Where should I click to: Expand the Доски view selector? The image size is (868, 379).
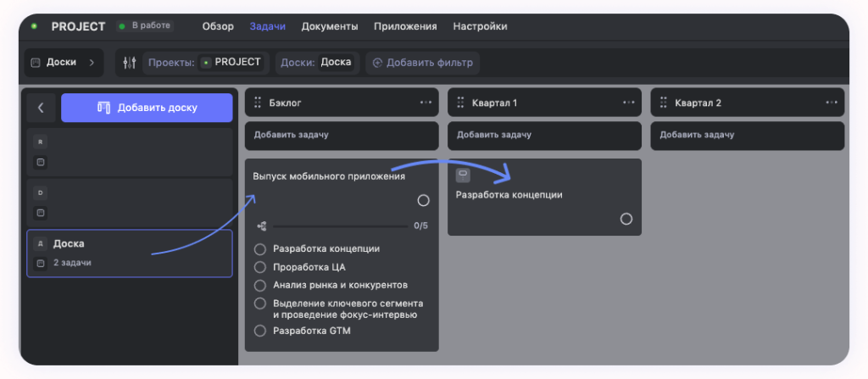coord(64,63)
